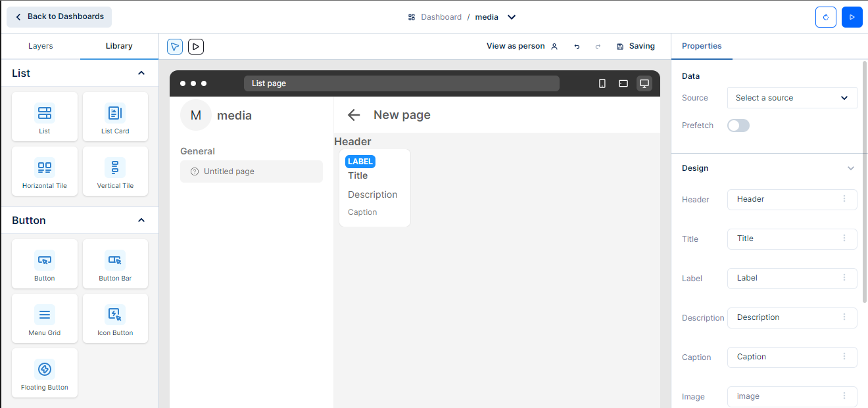Open the Select a source dropdown
Viewport: 868px width, 408px height.
[x=792, y=98]
